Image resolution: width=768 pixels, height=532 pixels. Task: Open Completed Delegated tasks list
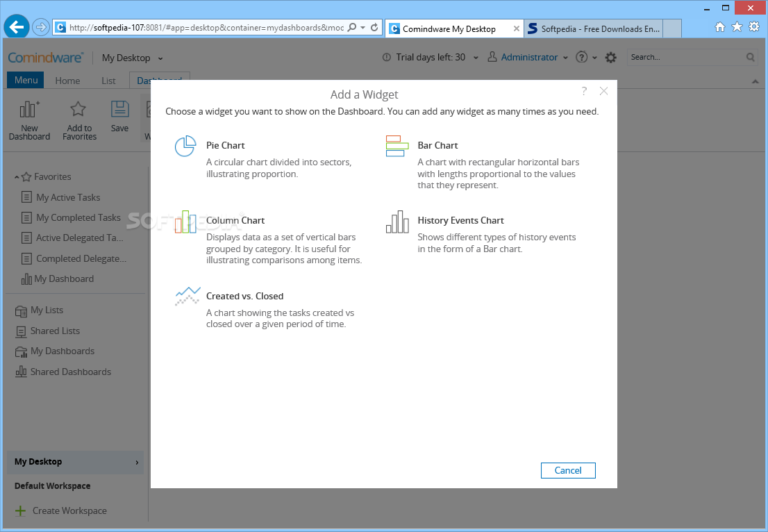(81, 258)
